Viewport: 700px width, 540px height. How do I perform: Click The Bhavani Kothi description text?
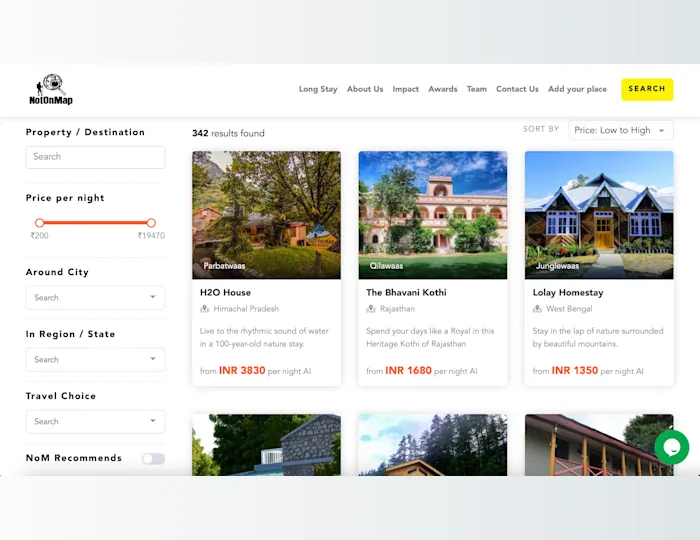(x=430, y=337)
